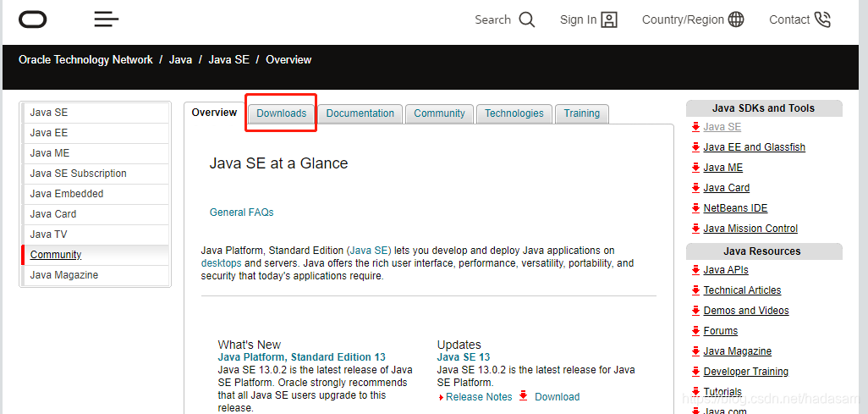
Task: Click the desktops link in paragraph
Action: (x=222, y=263)
